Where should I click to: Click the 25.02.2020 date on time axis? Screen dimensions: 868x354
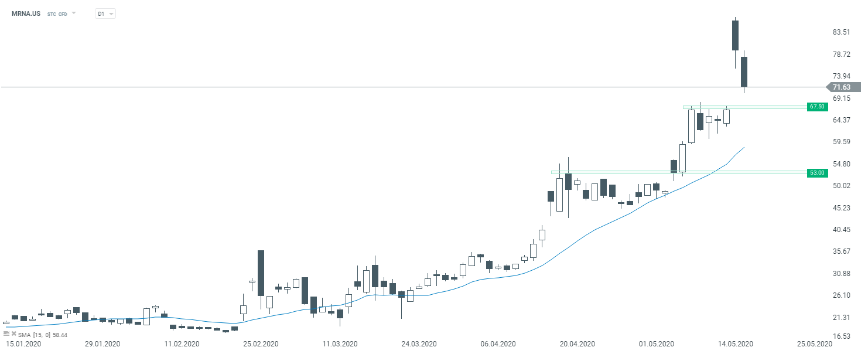(261, 343)
